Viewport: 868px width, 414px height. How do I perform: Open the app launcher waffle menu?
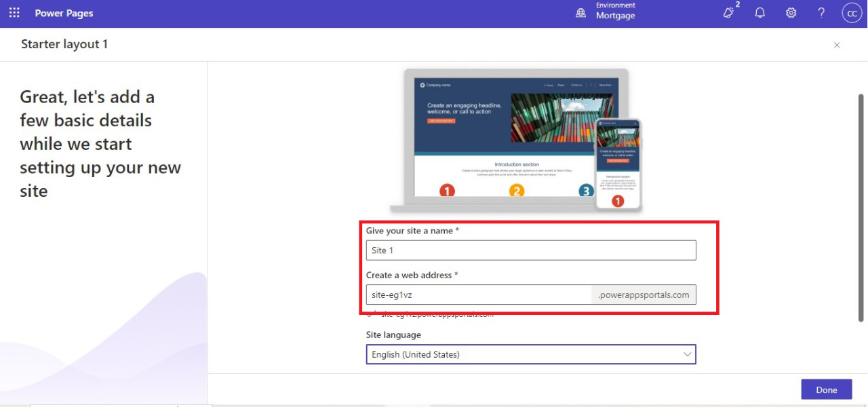point(14,13)
